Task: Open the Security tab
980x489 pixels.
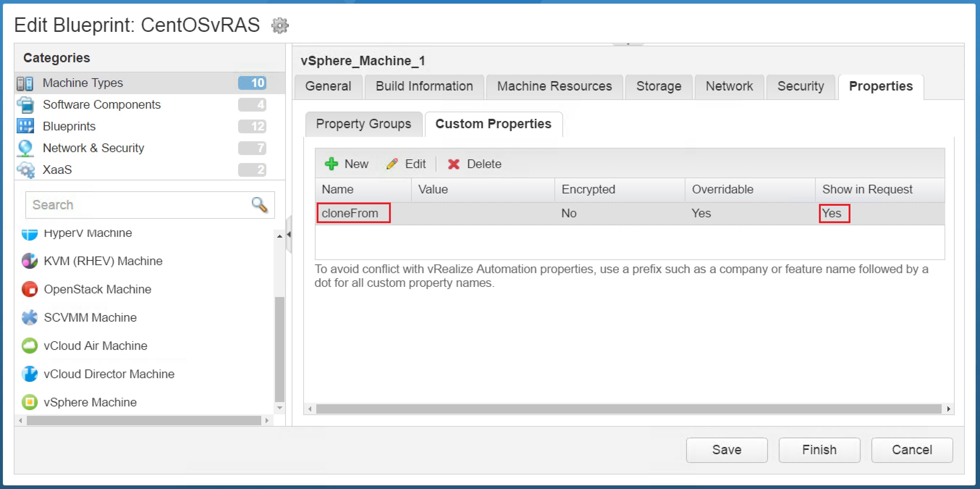Action: pyautogui.click(x=801, y=86)
